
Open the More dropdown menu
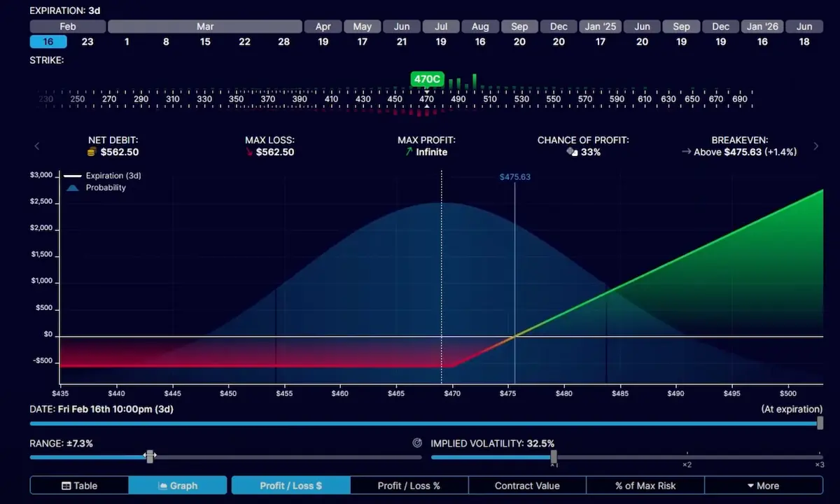[763, 486]
